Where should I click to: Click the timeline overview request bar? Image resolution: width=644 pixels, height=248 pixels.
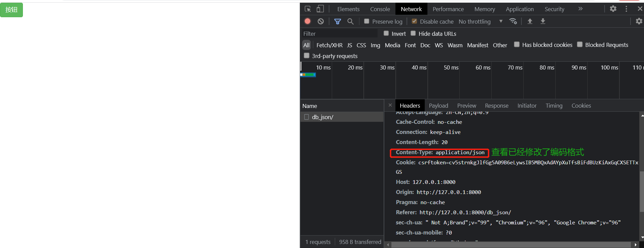click(308, 75)
